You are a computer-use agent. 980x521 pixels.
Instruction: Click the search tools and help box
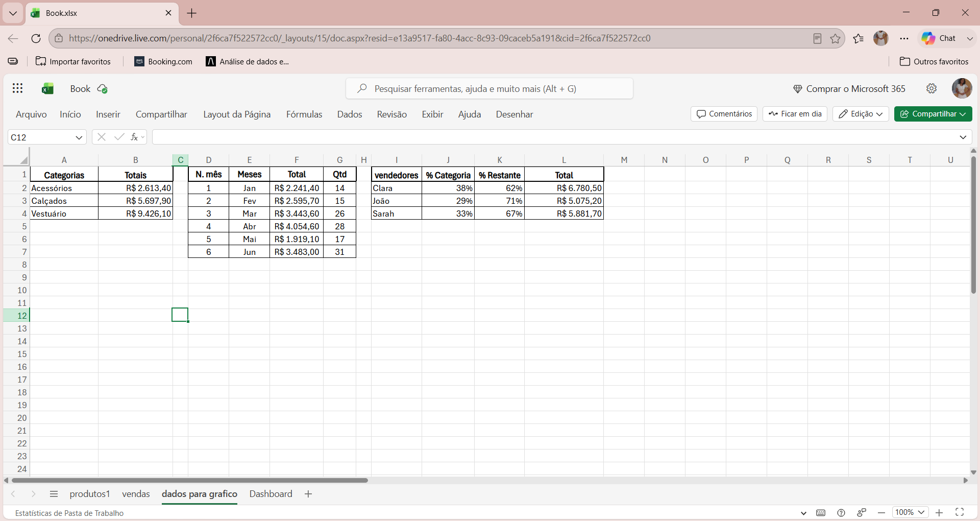point(489,88)
